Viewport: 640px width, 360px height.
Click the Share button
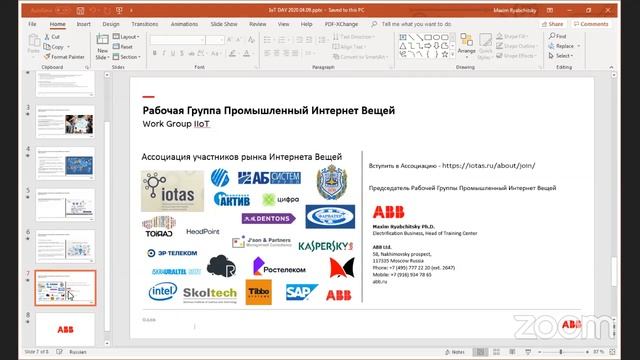552,24
